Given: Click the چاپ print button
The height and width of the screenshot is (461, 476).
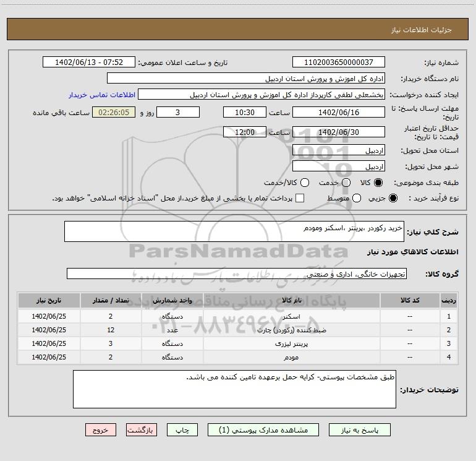Looking at the screenshot, I should coord(182,430).
